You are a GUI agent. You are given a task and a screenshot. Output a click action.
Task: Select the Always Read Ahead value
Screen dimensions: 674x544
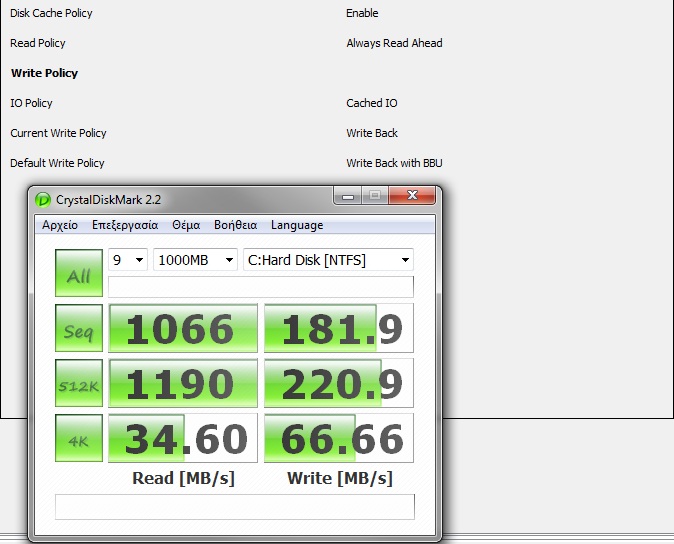pos(394,43)
